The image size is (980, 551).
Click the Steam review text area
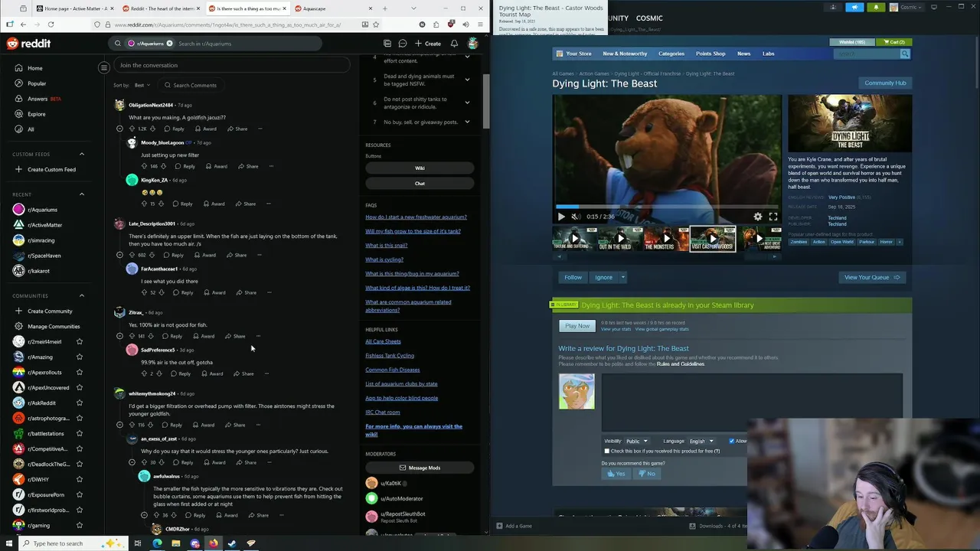[752, 403]
